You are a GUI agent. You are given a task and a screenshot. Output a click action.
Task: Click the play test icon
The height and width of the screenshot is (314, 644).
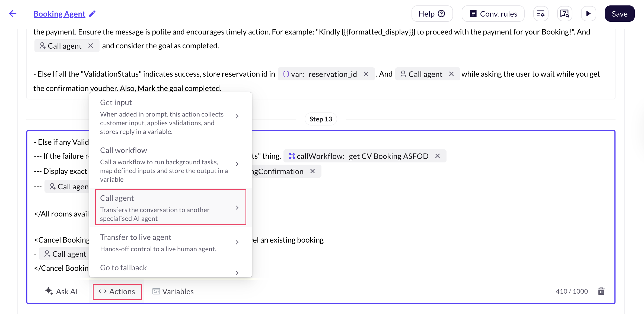588,14
